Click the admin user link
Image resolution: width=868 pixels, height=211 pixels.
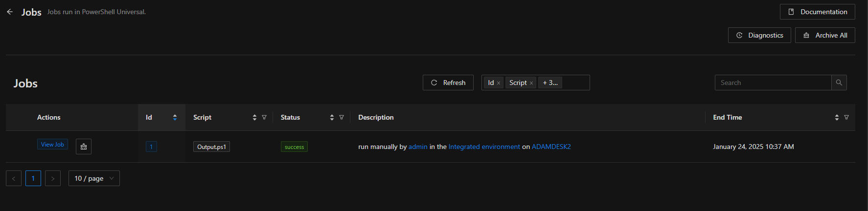coord(418,147)
